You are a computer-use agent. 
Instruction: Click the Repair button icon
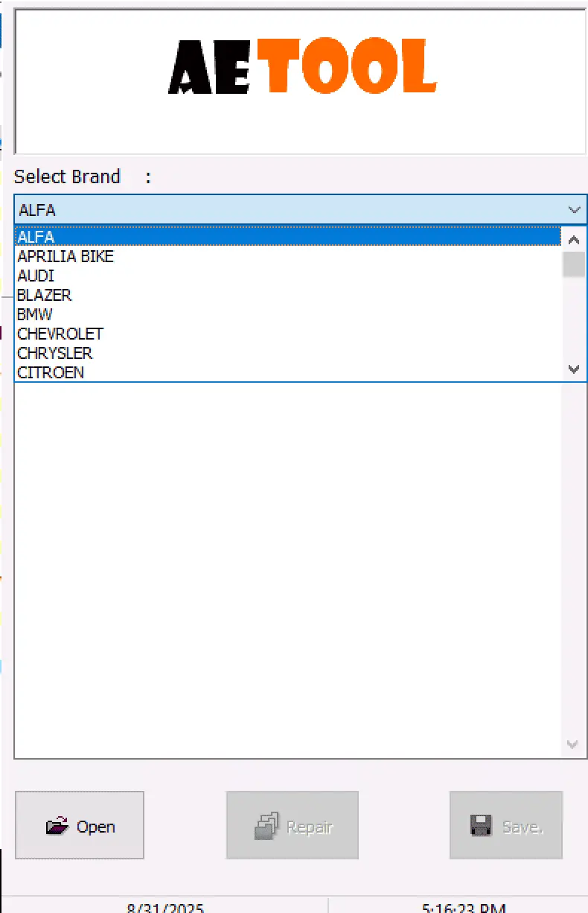(x=266, y=826)
